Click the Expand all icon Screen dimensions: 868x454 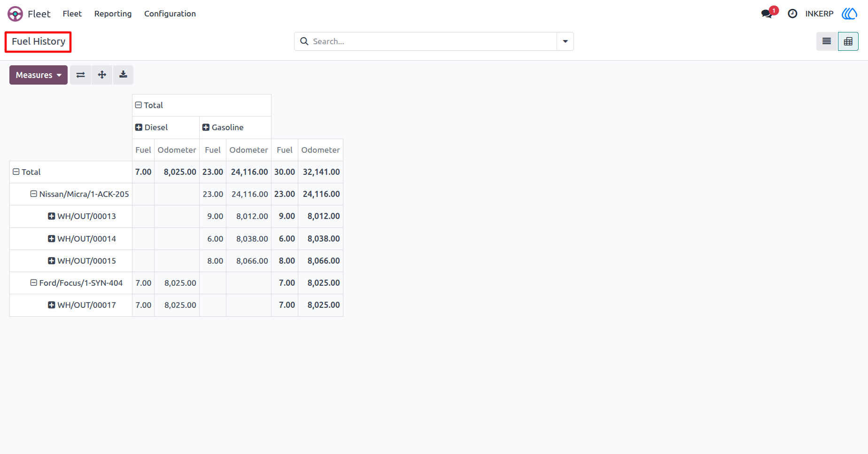coord(102,75)
